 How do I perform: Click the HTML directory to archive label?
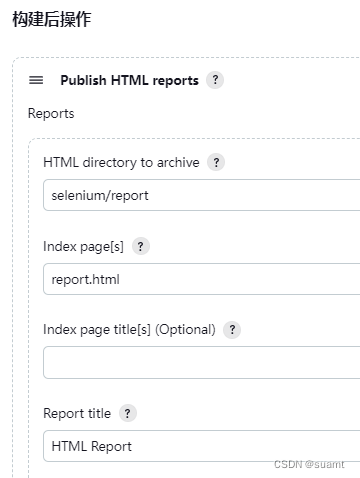[x=121, y=162]
